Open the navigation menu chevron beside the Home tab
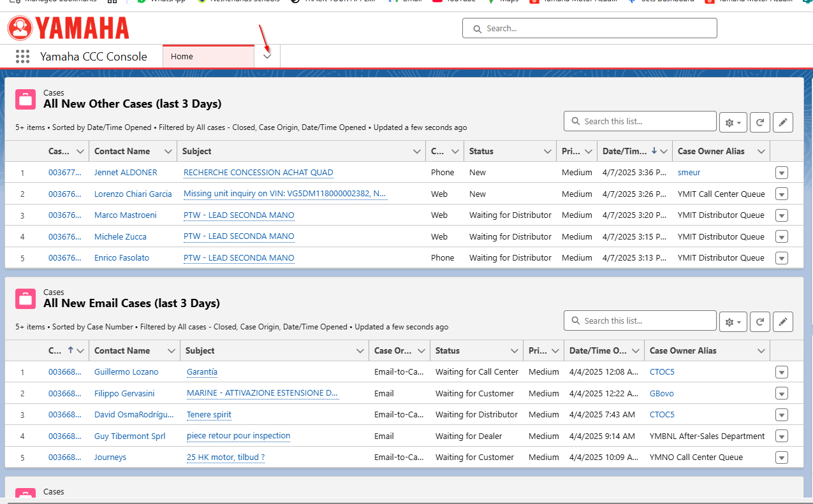 coord(267,56)
